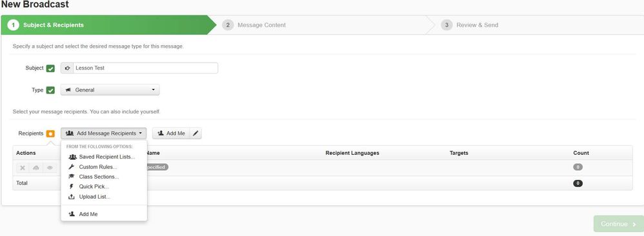This screenshot has width=644, height=236.
Task: Switch to the Message Content step
Action: [261, 25]
